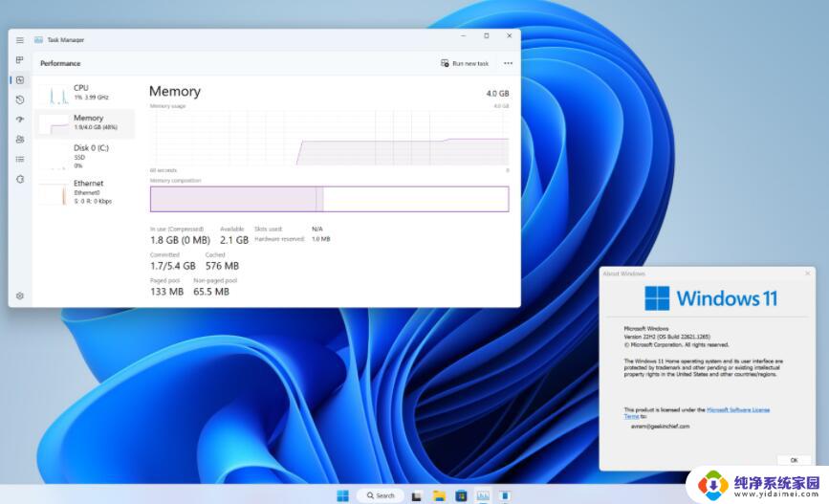Select the Ethernet performance entry
The height and width of the screenshot is (504, 829).
pyautogui.click(x=85, y=191)
